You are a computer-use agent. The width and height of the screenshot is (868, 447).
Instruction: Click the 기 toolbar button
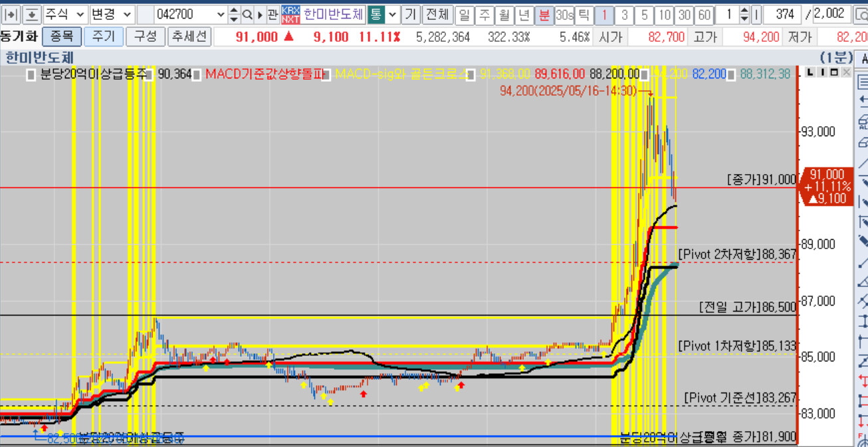coord(411,14)
